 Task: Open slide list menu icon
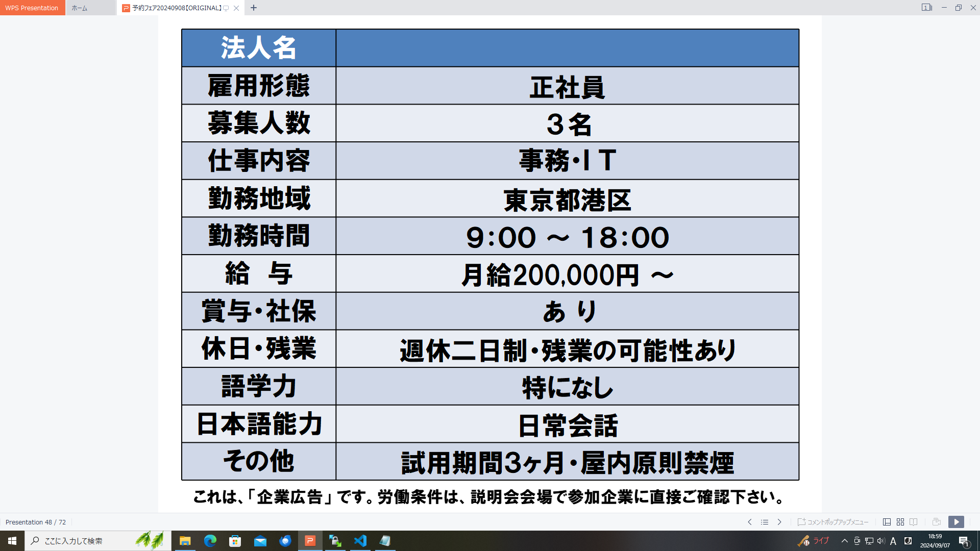click(764, 522)
